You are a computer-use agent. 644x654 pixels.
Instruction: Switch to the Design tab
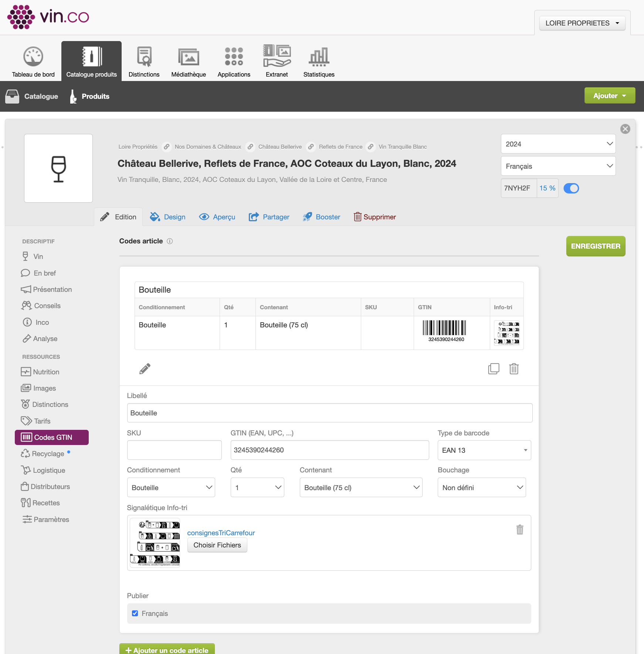(167, 217)
